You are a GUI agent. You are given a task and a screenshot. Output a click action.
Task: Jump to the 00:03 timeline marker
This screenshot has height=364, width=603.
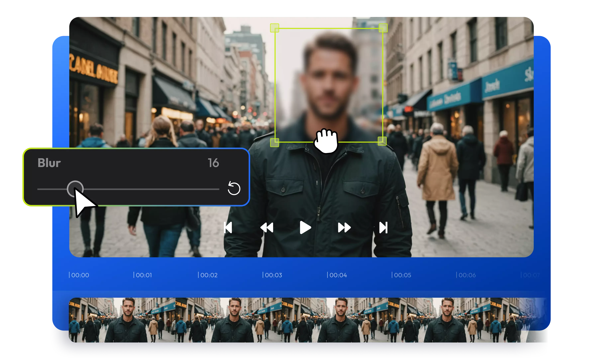(272, 275)
